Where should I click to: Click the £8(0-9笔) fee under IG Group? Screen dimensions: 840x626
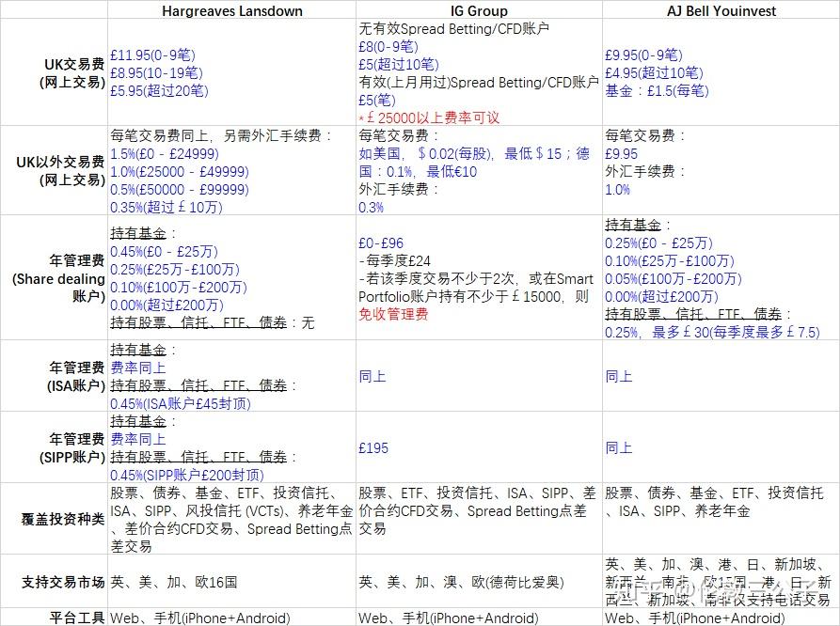(x=388, y=47)
